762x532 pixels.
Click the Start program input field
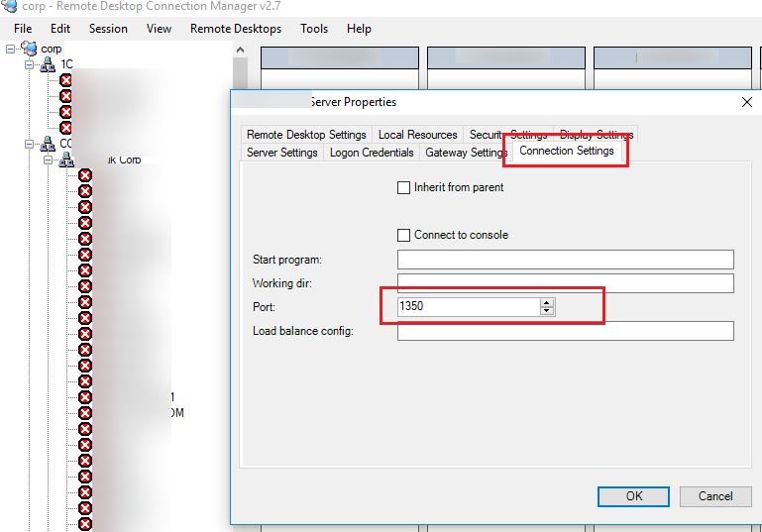point(565,260)
